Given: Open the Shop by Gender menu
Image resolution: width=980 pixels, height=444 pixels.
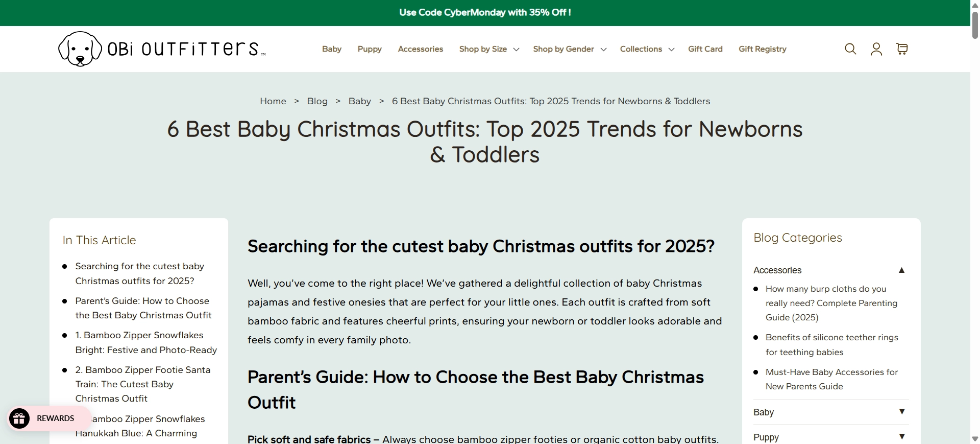Looking at the screenshot, I should pyautogui.click(x=569, y=49).
